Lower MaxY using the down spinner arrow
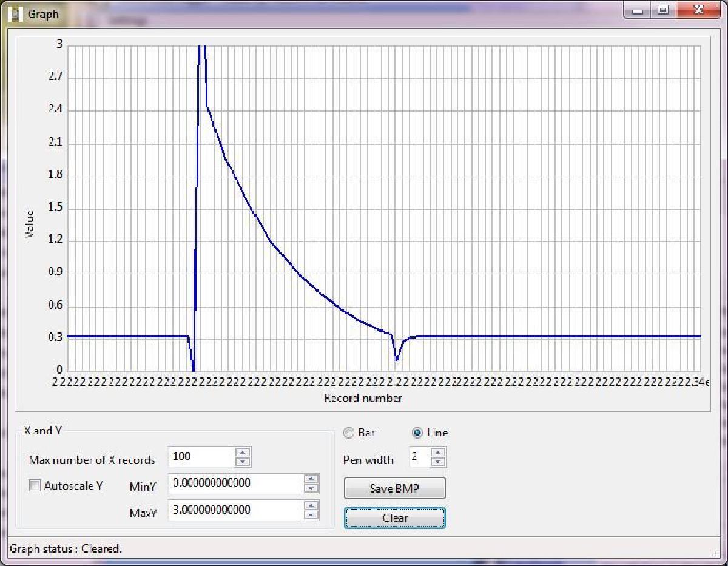This screenshot has width=728, height=566. 311,515
